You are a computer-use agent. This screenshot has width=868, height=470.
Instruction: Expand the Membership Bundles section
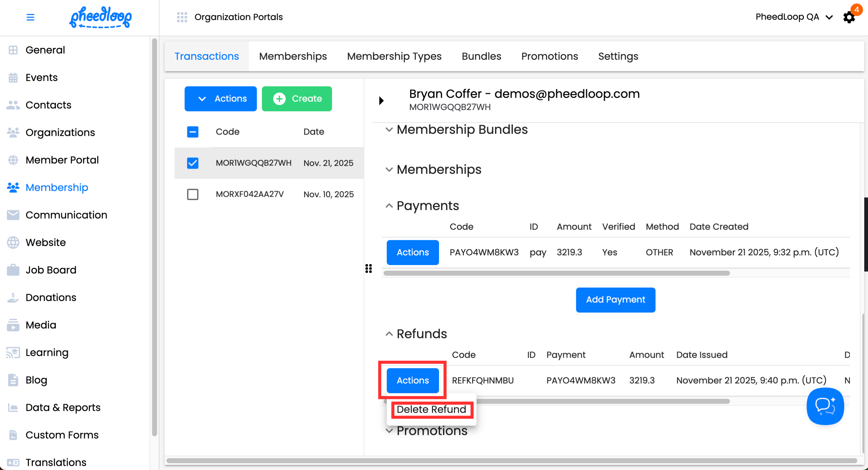tap(389, 130)
